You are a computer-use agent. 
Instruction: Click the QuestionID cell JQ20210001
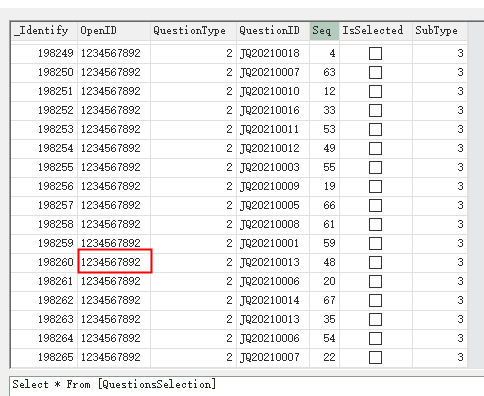(273, 243)
